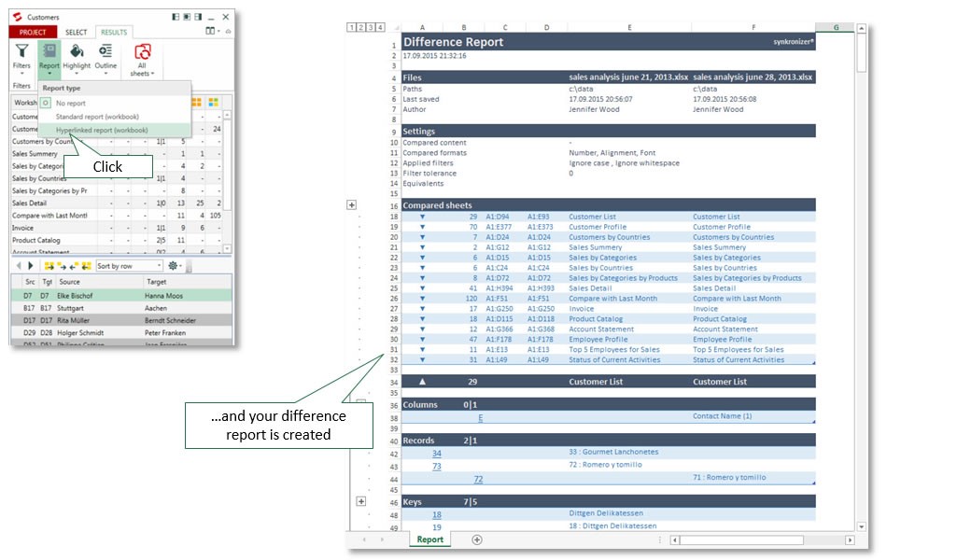Image resolution: width=971 pixels, height=560 pixels.
Task: Click the Source column header
Action: coord(99,282)
